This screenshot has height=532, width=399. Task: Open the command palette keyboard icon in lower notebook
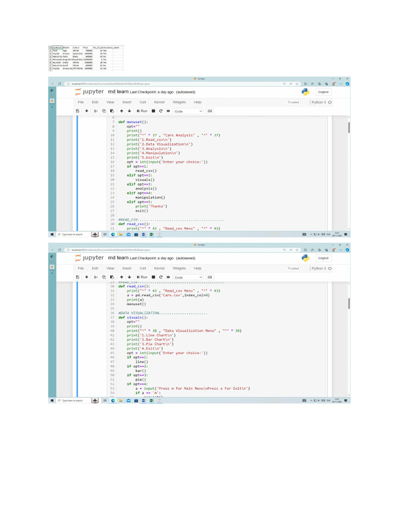210,277
